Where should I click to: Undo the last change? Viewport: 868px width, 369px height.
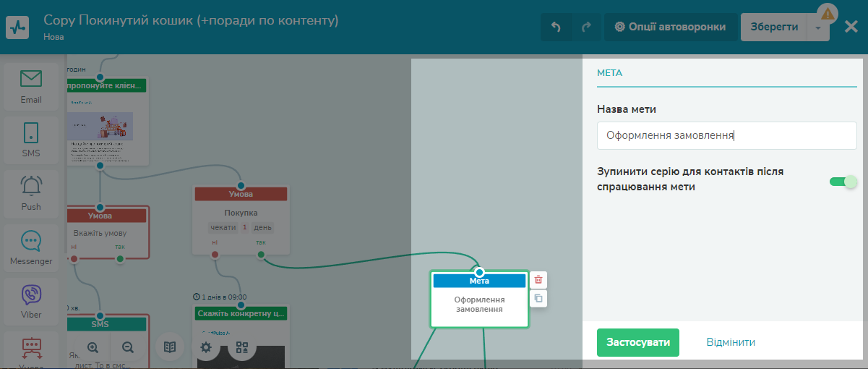point(556,27)
